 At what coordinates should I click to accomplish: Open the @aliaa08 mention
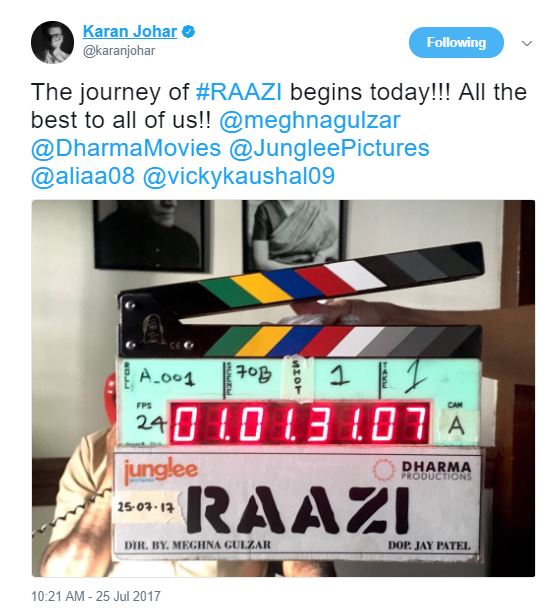[83, 176]
